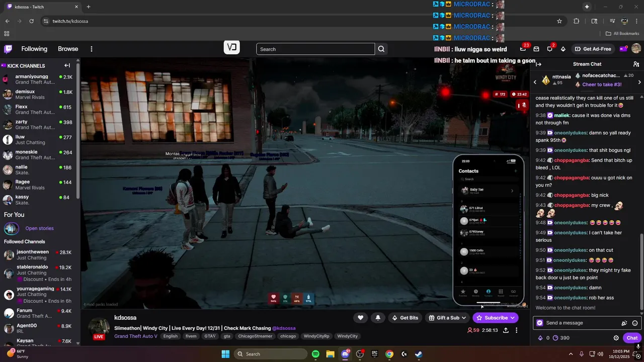Show next leaderboard entry with right chevron
This screenshot has width=644, height=362.
coord(639,82)
